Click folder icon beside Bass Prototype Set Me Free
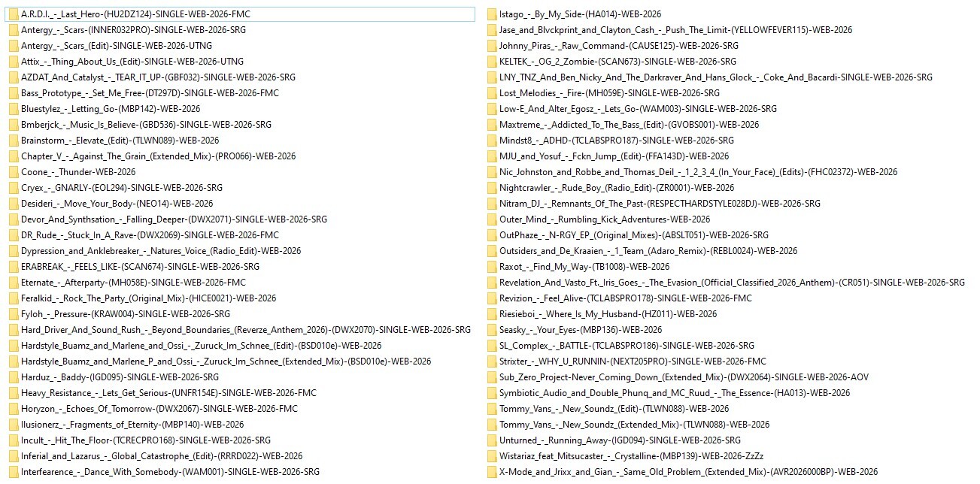Screen dimensions: 980x484 [13, 93]
